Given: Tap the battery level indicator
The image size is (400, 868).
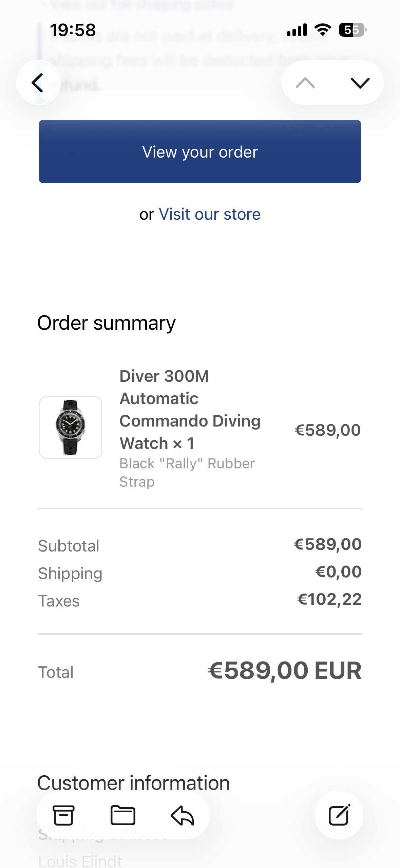Looking at the screenshot, I should pos(352,30).
